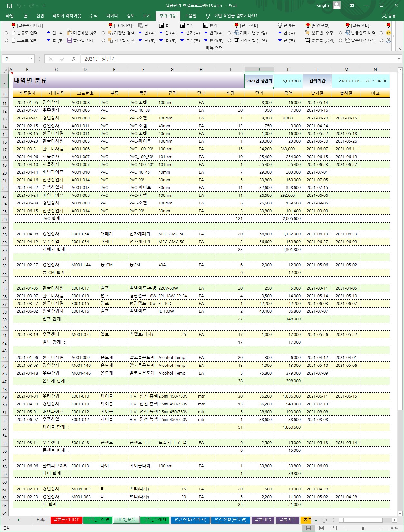Switch to the 삽입 ribbon tab
This screenshot has width=404, height=532.
(x=40, y=16)
